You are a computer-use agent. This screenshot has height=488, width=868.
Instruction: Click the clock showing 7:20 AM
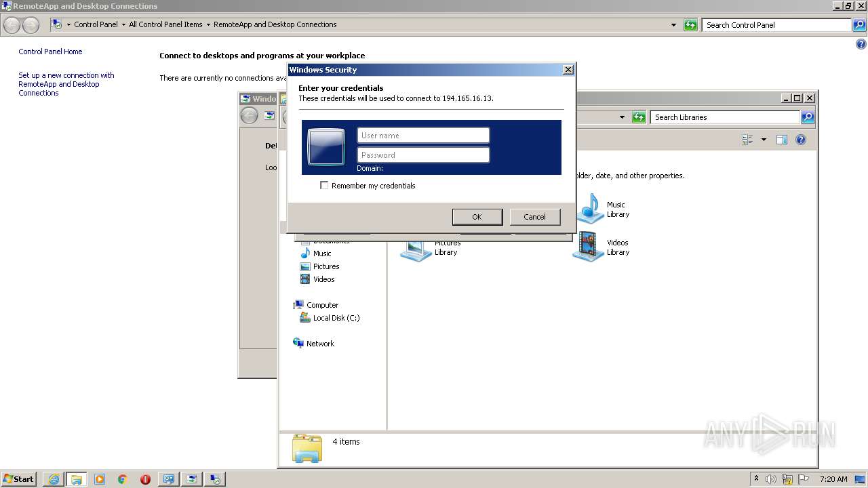point(833,479)
